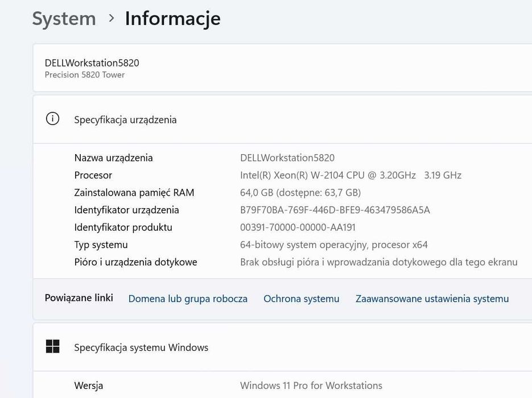Open Ochrona systemu link
Image resolution: width=532 pixels, height=398 pixels.
(x=302, y=298)
